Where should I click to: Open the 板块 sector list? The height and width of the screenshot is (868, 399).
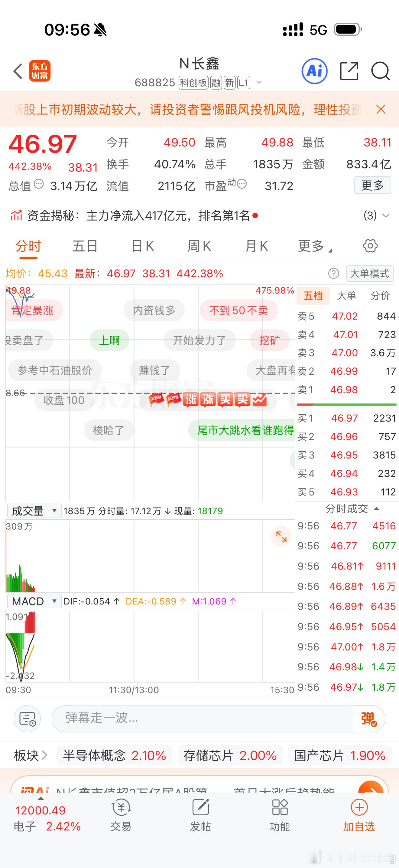coord(31,755)
